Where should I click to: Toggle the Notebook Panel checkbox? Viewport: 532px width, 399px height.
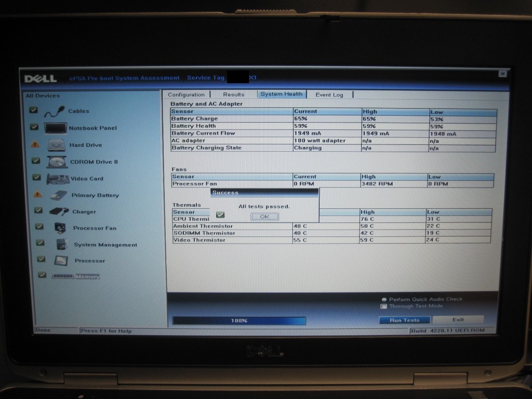click(x=34, y=127)
